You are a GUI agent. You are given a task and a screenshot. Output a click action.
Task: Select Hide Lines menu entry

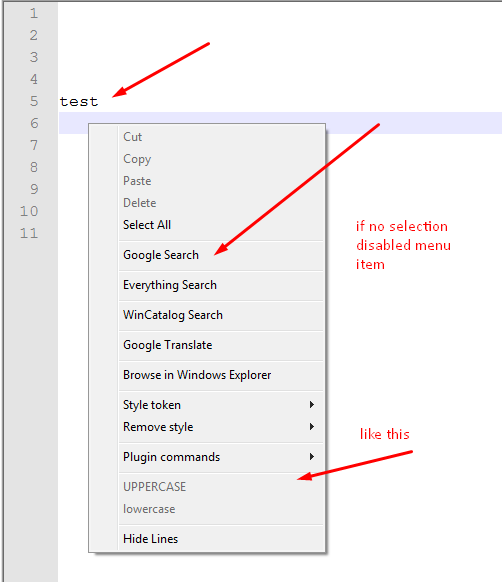point(221,539)
